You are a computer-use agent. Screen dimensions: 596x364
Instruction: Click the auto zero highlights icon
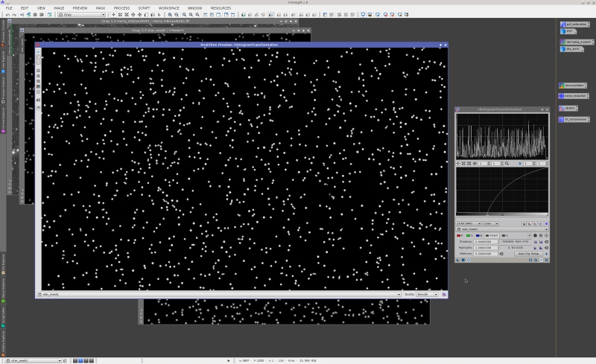pyautogui.click(x=535, y=248)
